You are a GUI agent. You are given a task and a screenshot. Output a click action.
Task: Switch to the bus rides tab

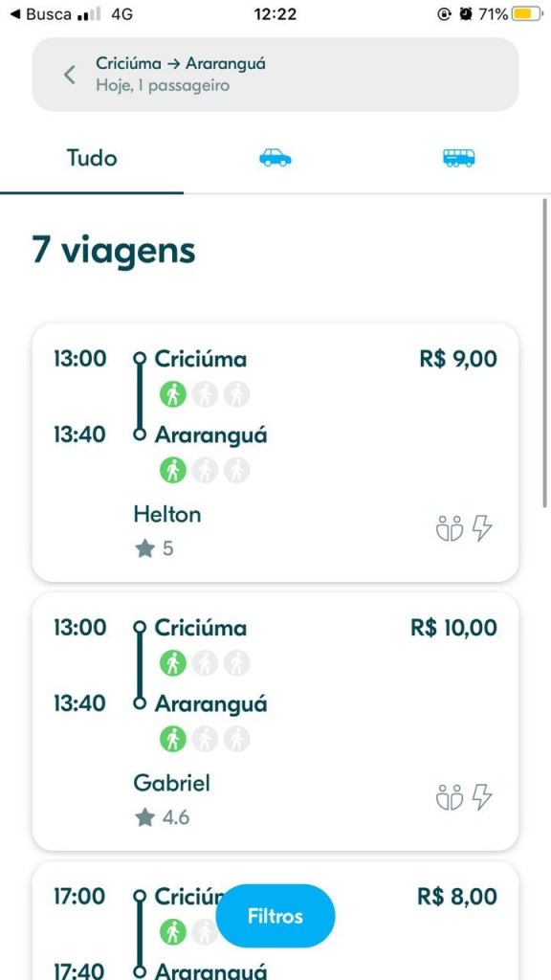(458, 158)
